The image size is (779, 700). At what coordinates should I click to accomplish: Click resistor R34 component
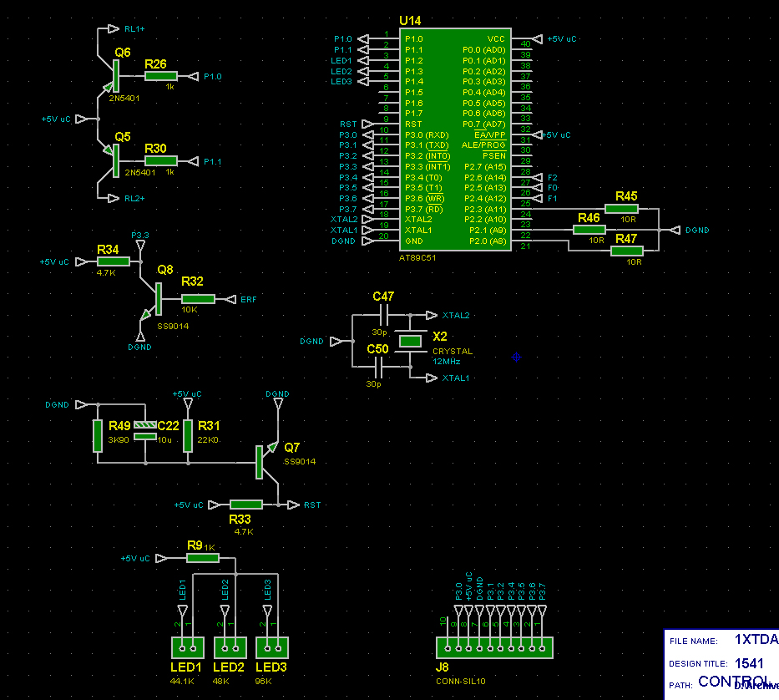pos(114,261)
